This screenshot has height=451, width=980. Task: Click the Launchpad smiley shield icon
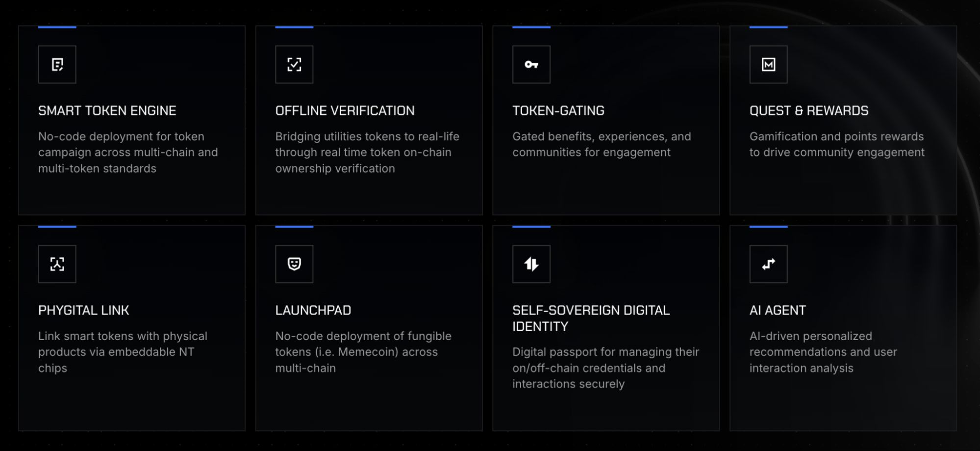coord(294,264)
